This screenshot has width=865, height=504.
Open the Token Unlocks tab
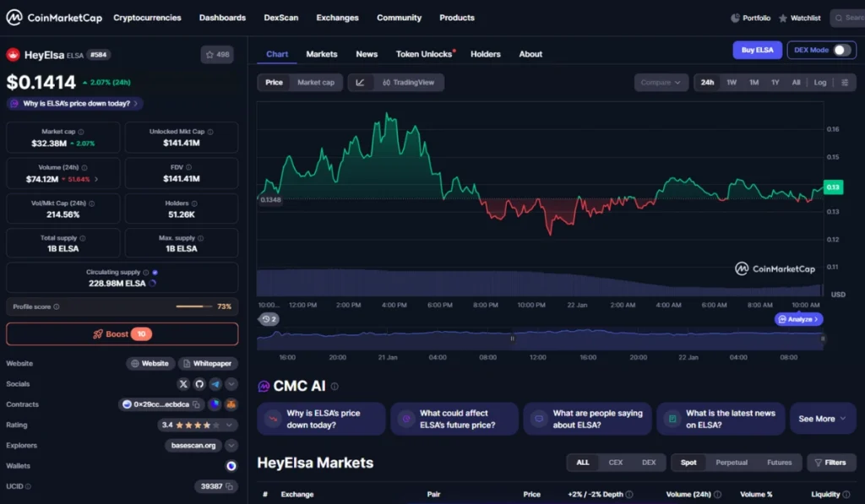pyautogui.click(x=424, y=54)
